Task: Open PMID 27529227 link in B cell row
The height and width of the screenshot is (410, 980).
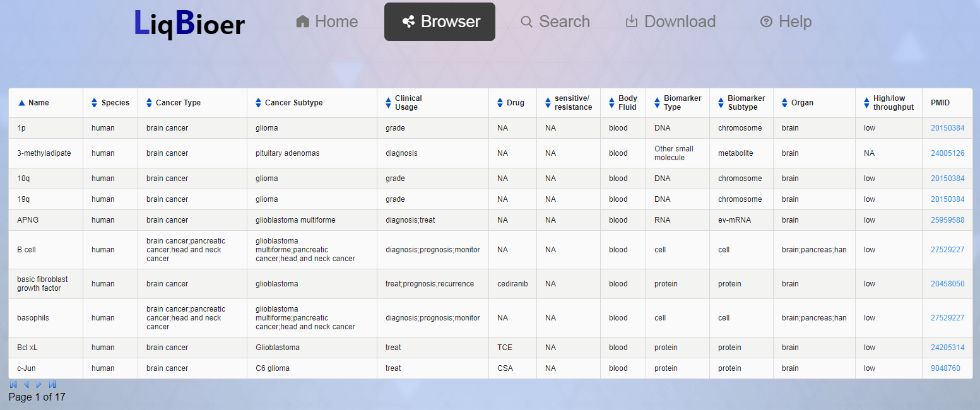Action: [x=947, y=250]
